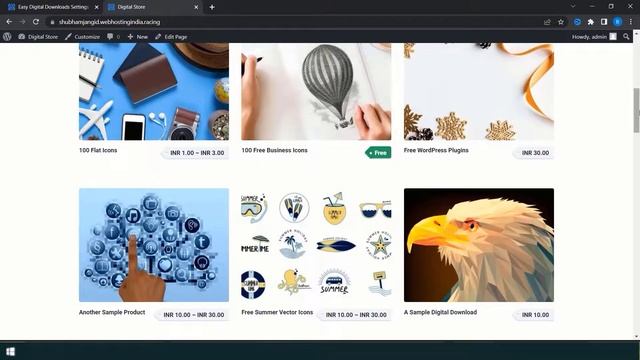
Task: Open Howdy, admin account menu
Action: click(594, 37)
